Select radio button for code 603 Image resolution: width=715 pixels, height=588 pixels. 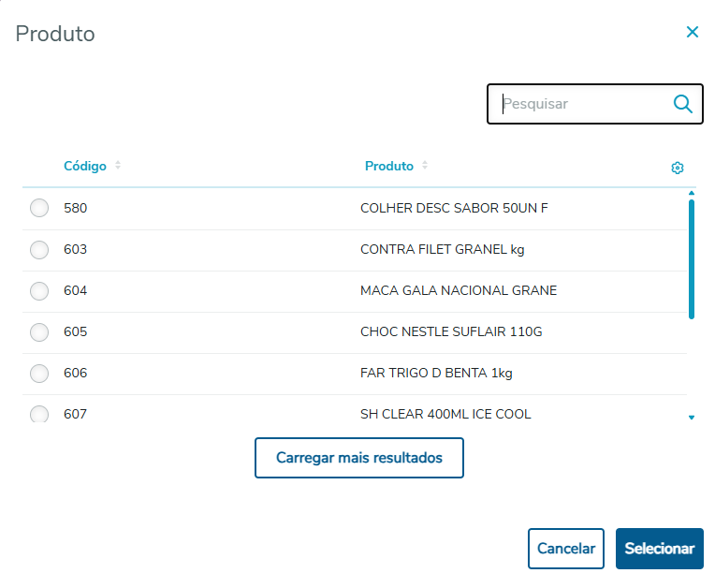pos(39,250)
